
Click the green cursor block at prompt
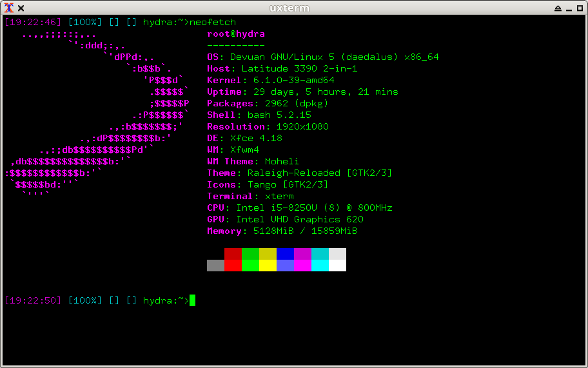pyautogui.click(x=192, y=300)
